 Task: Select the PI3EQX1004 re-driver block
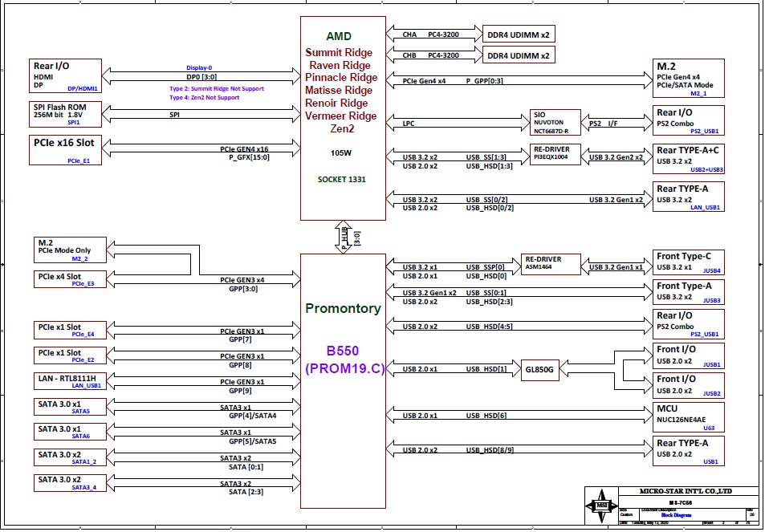click(x=555, y=153)
